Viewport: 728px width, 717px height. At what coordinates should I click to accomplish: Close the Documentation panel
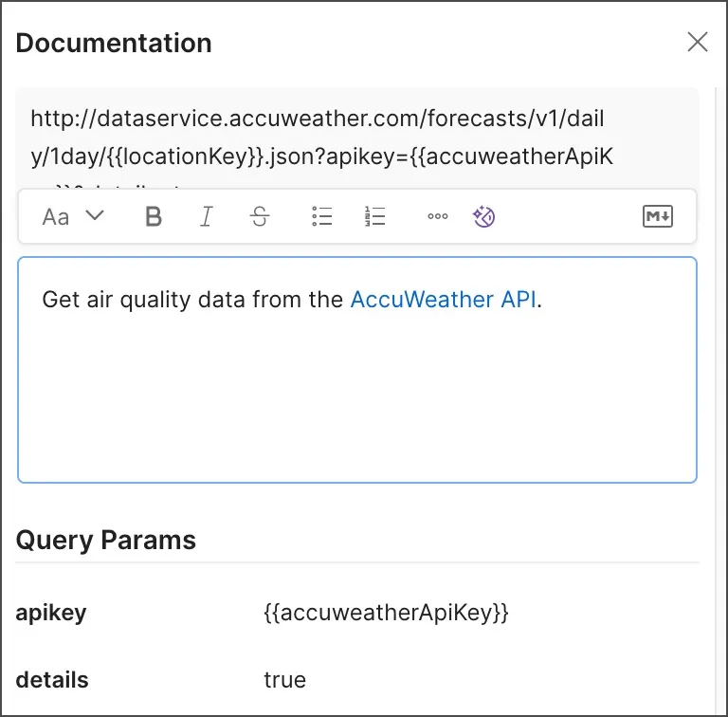(x=698, y=43)
